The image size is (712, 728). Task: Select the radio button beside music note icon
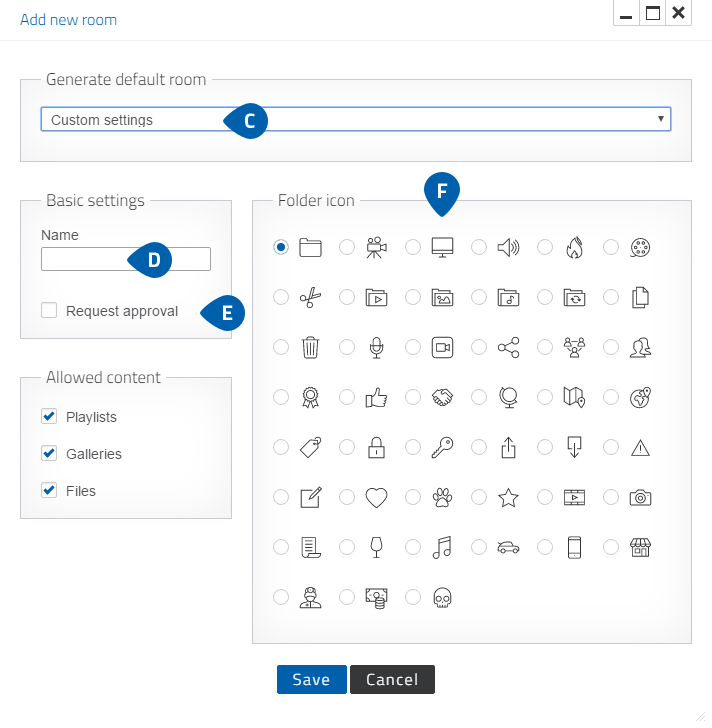(413, 547)
